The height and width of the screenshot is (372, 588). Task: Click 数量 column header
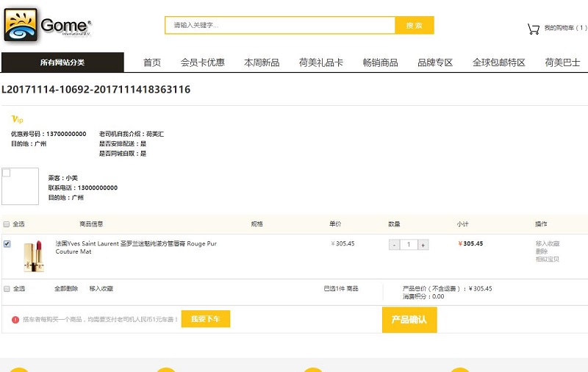click(394, 224)
